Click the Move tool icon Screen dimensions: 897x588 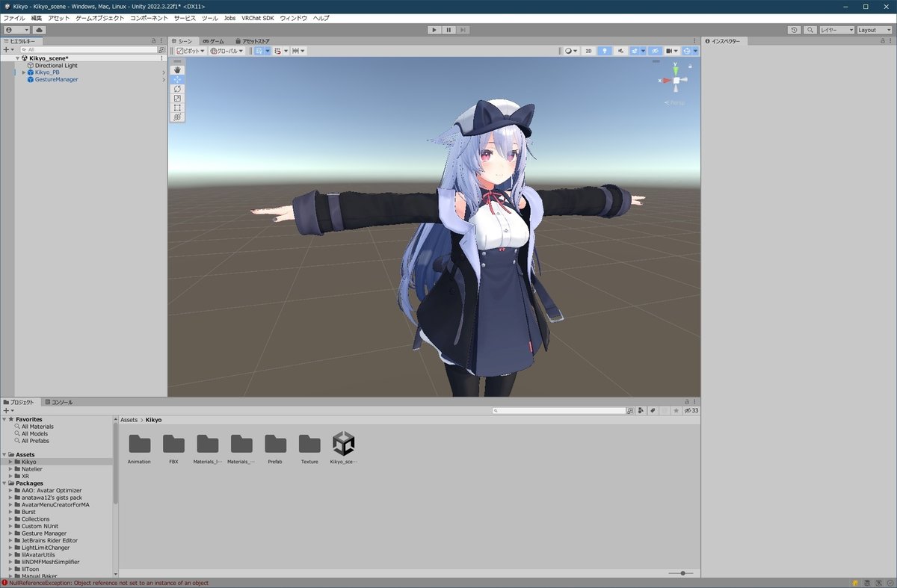click(177, 79)
